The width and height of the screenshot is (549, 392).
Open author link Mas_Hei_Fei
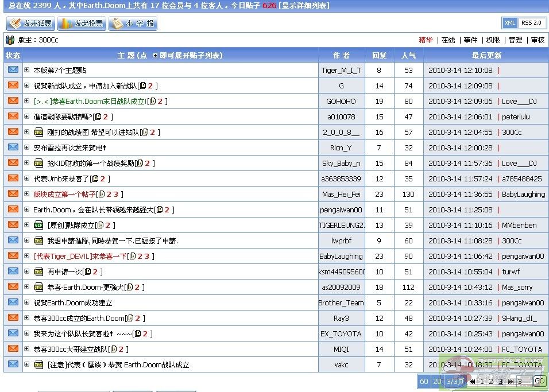[341, 195]
